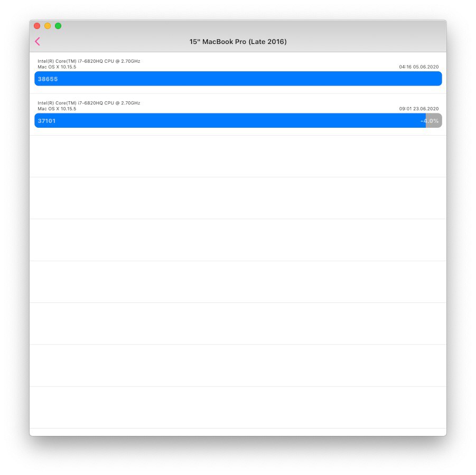Screen dimensions: 476x475
Task: Click the -4.0% gray difference indicator
Action: (434, 120)
